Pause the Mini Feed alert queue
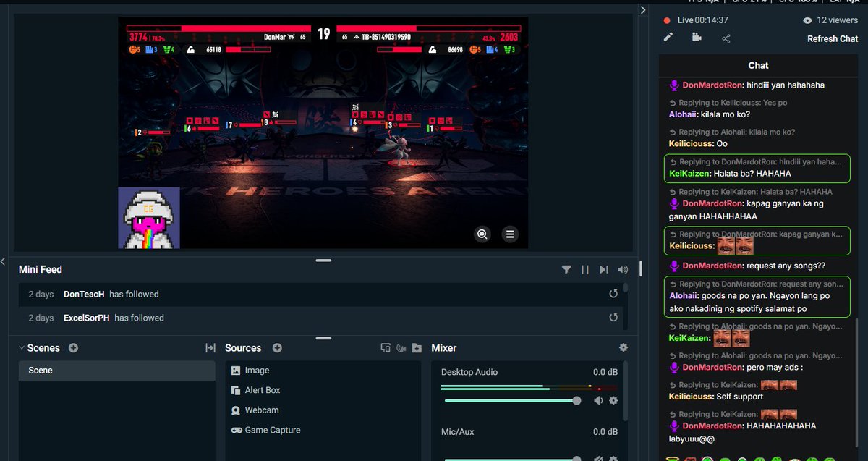Screen dimensions: 868x461 coord(585,269)
